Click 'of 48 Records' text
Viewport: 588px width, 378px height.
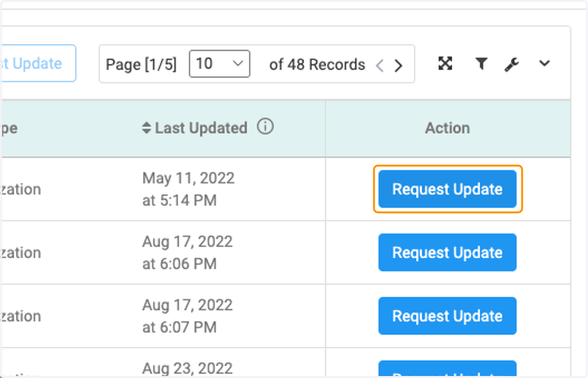point(317,65)
